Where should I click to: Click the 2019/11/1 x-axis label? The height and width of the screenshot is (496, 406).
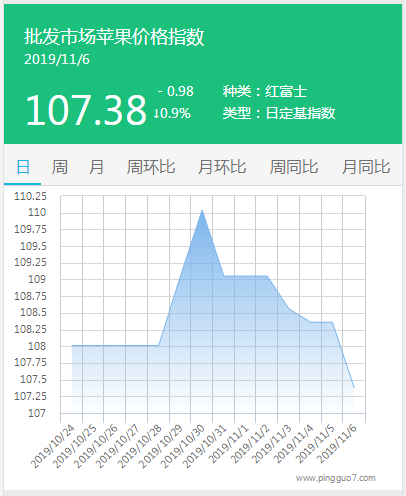[x=229, y=444]
